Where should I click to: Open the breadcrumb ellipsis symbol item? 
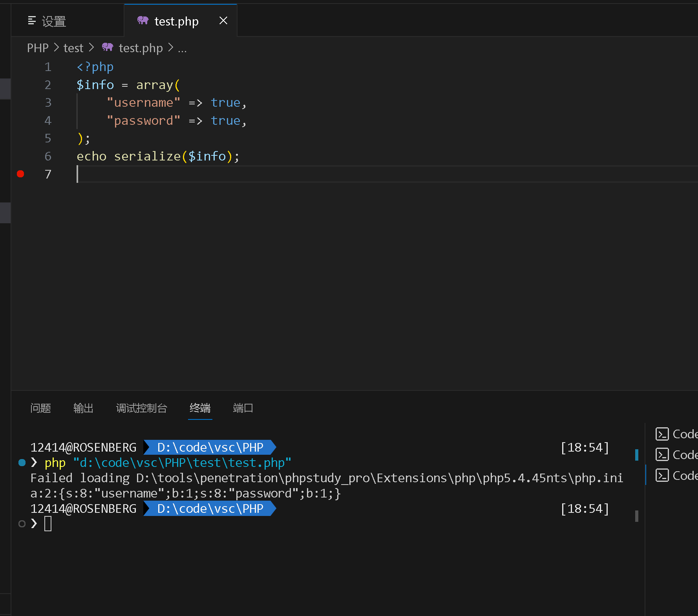pyautogui.click(x=182, y=49)
